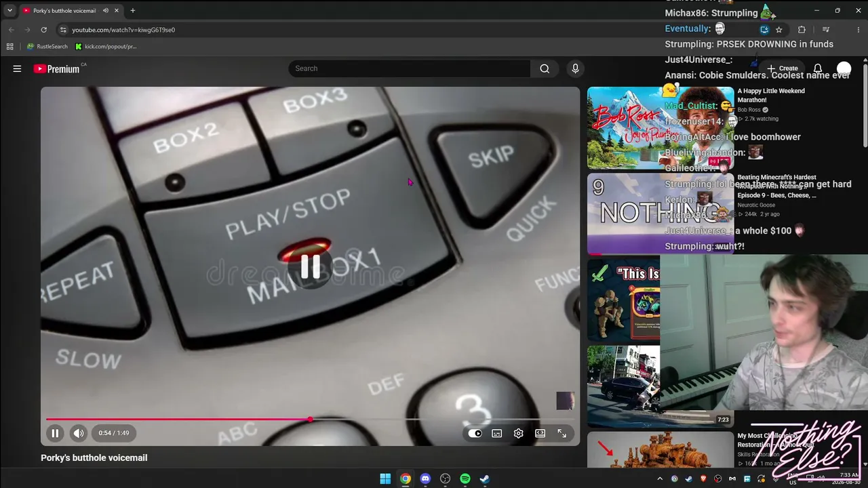868x488 pixels.
Task: Open the kick.com popout bookmark
Action: pos(106,47)
